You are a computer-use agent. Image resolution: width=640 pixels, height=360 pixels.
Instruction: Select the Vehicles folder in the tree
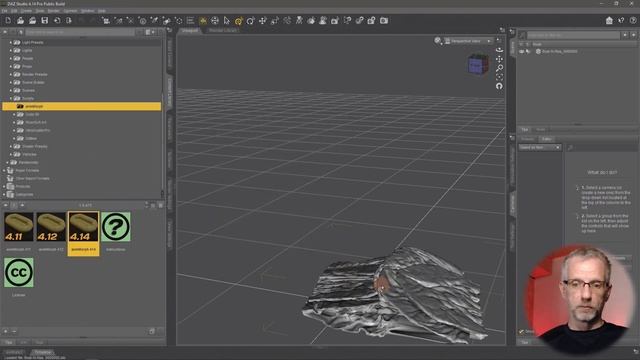[x=29, y=154]
